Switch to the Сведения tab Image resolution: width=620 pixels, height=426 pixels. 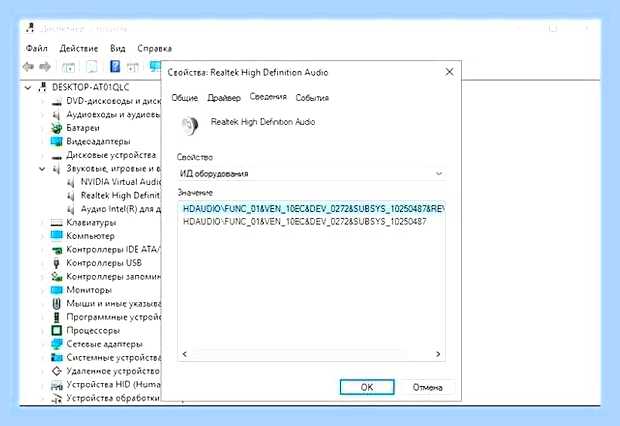click(x=268, y=97)
